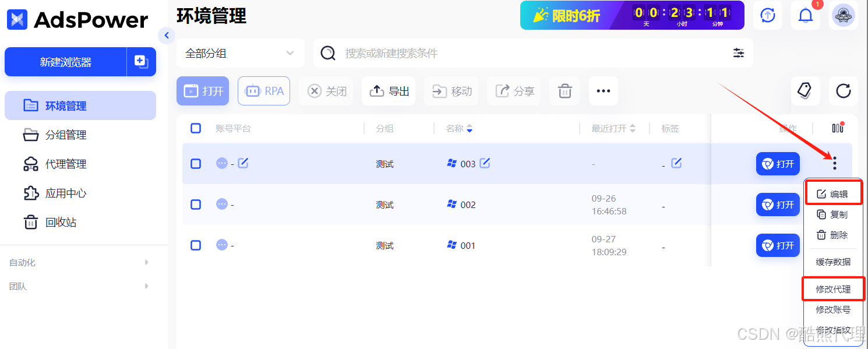Click the notification bell icon
Viewport: 868px width, 349px height.
click(x=805, y=16)
